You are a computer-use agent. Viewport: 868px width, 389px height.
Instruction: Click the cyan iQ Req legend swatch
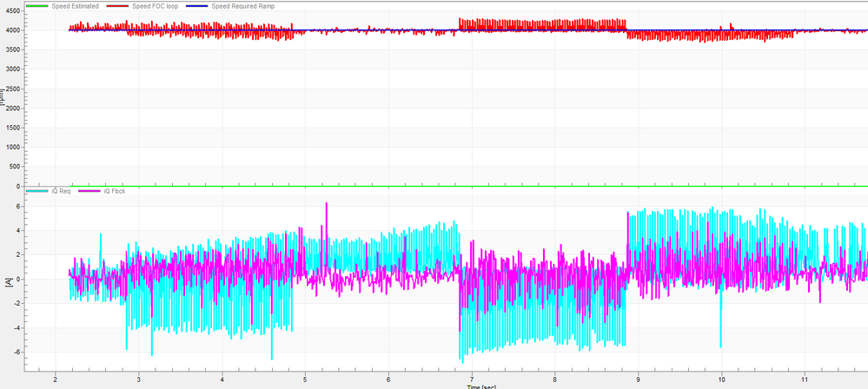37,191
